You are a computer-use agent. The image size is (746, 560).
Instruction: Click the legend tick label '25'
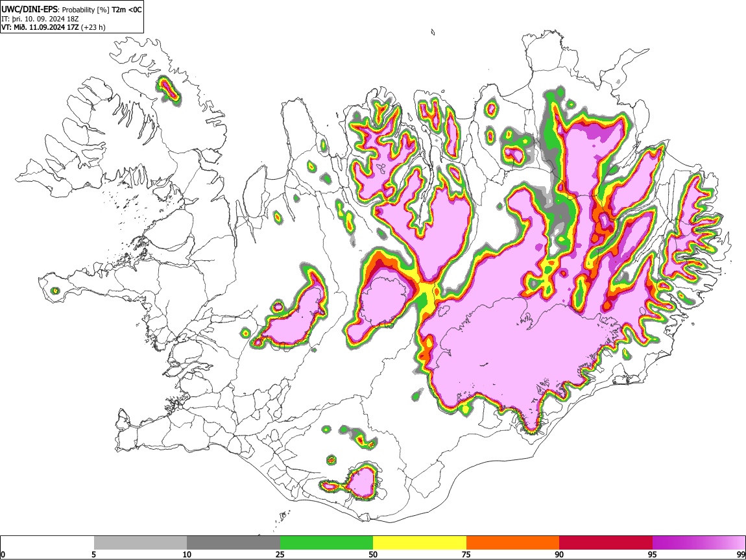point(280,554)
